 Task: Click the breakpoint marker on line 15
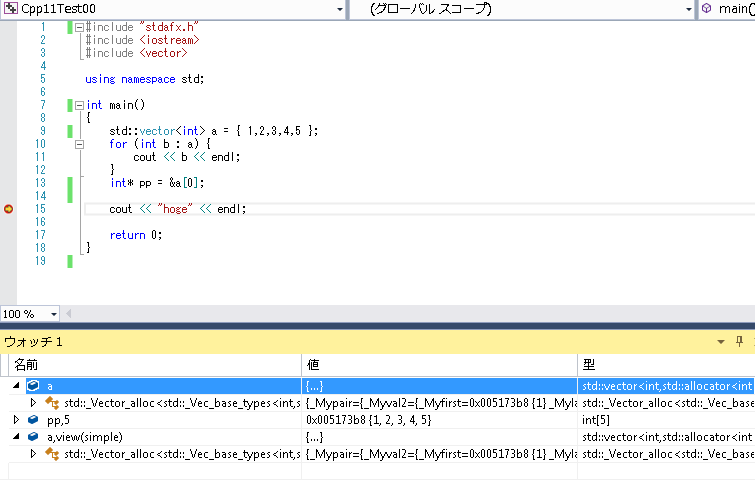coord(8,209)
